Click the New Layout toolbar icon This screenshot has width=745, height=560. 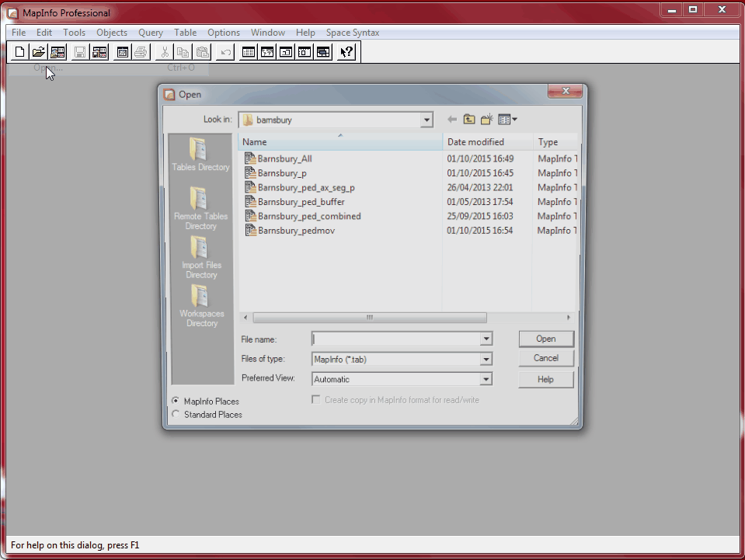(x=305, y=52)
